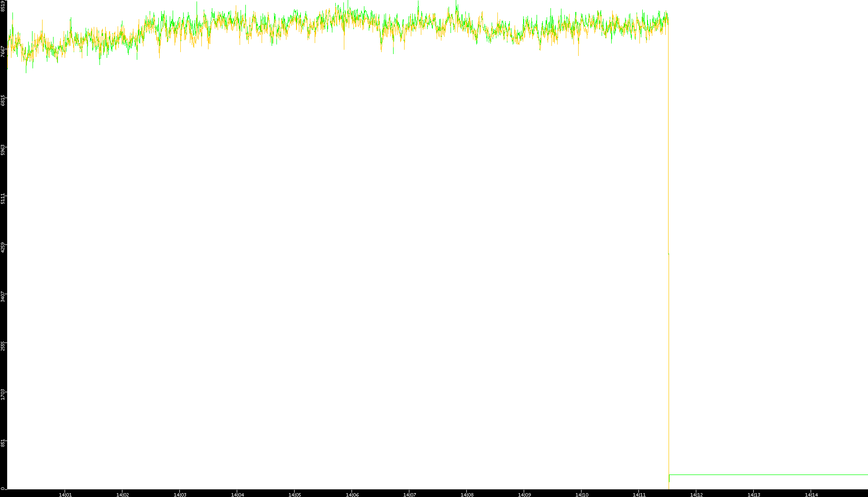This screenshot has height=497, width=868.
Task: Click the 14:06 time axis label
Action: pos(352,495)
